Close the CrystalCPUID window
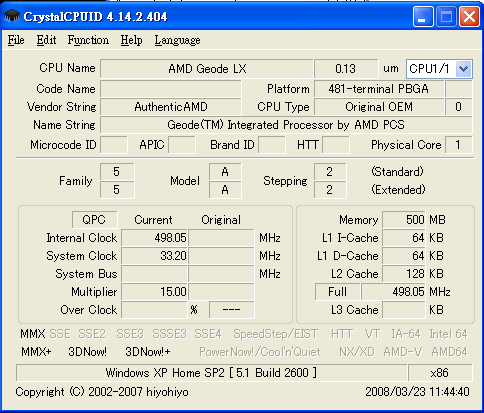Image resolution: width=484 pixels, height=413 pixels. click(469, 17)
